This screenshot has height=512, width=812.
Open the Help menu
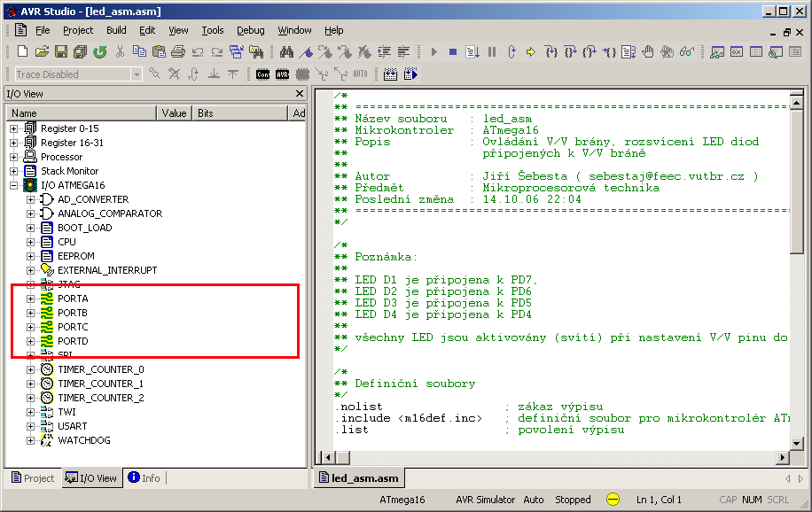click(x=333, y=30)
